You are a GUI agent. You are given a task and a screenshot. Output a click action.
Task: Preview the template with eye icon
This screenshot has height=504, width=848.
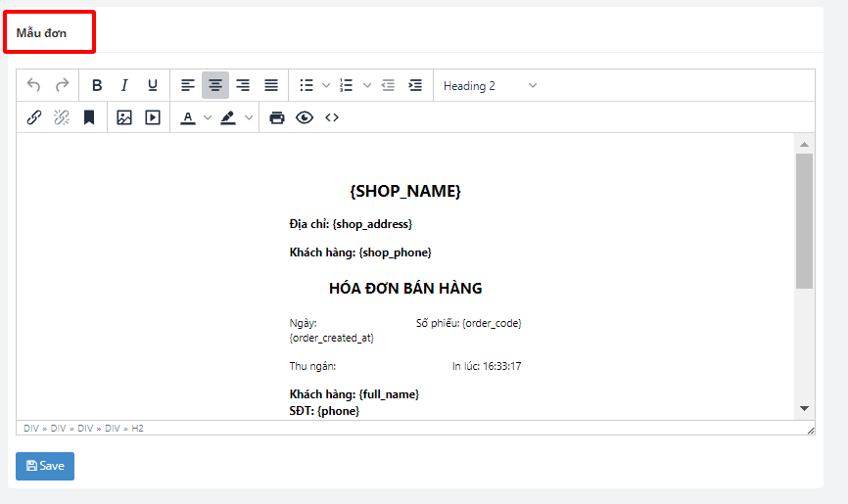pyautogui.click(x=305, y=117)
